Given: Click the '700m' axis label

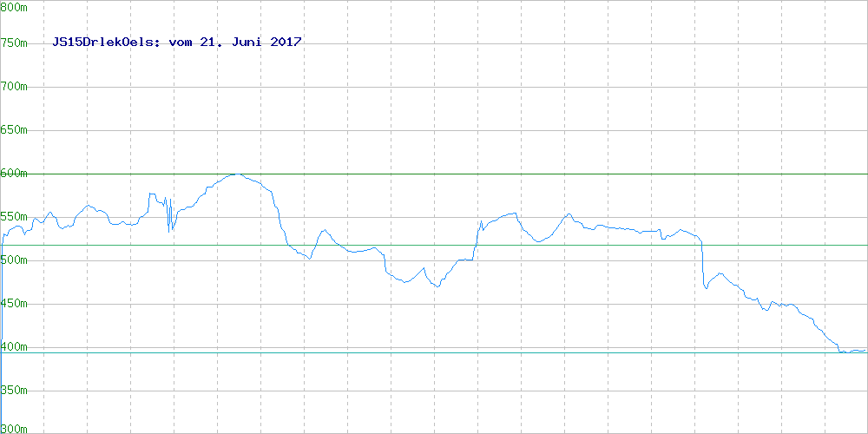Looking at the screenshot, I should [x=14, y=86].
